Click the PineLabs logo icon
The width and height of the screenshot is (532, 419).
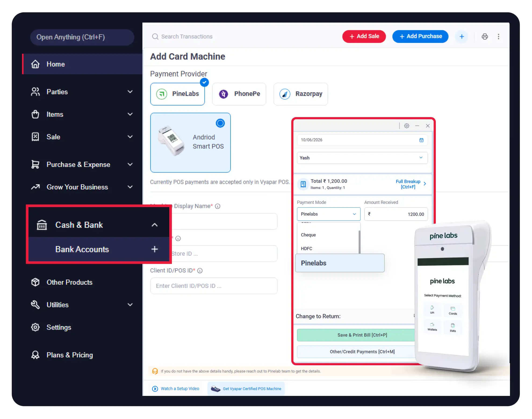(x=162, y=94)
